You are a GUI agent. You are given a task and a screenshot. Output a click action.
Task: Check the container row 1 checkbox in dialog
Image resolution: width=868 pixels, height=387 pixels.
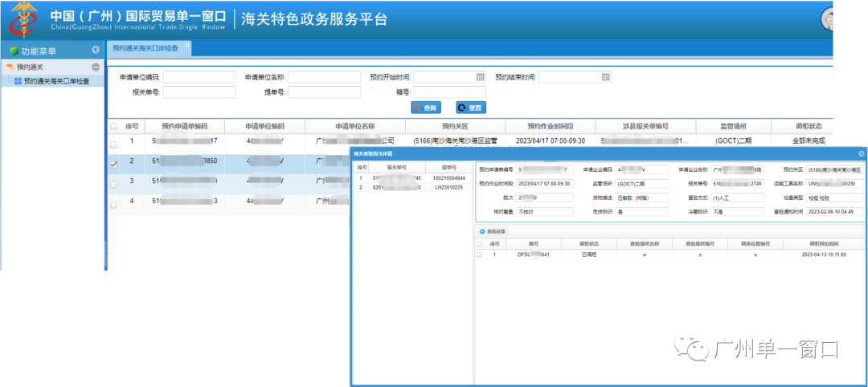(479, 255)
